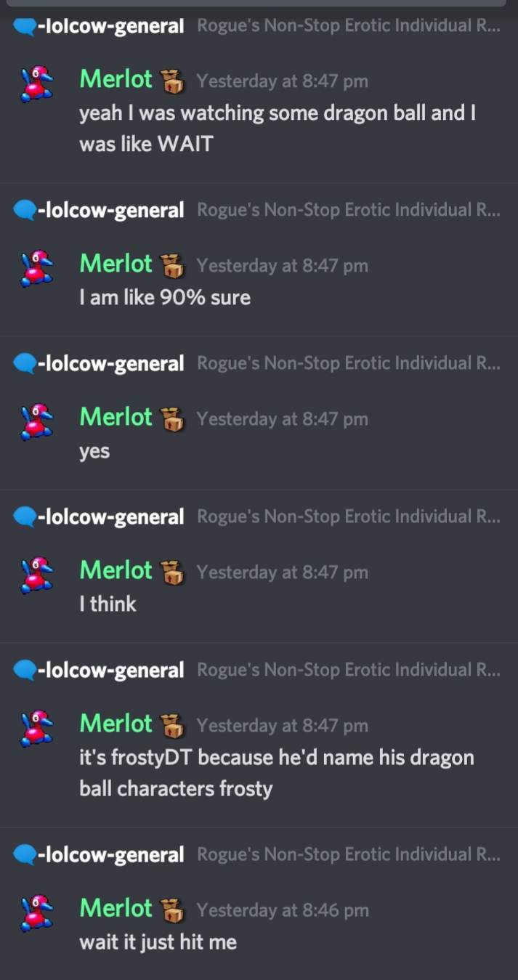Click Merlot's avatar beside the 'was like WAIT' message
Viewport: 518px width, 980px height.
point(34,82)
